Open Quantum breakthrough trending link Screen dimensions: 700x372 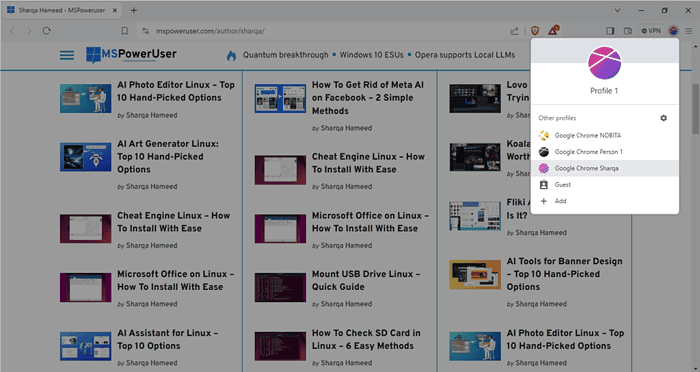[286, 55]
